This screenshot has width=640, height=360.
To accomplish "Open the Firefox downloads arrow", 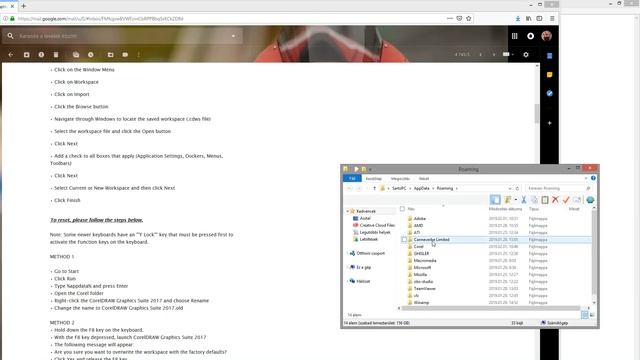I will coord(518,18).
